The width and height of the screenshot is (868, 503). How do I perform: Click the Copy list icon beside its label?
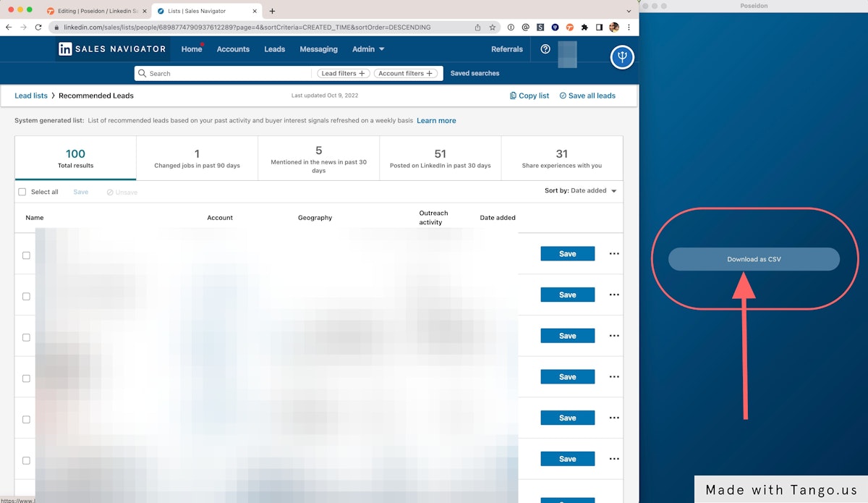click(x=512, y=95)
